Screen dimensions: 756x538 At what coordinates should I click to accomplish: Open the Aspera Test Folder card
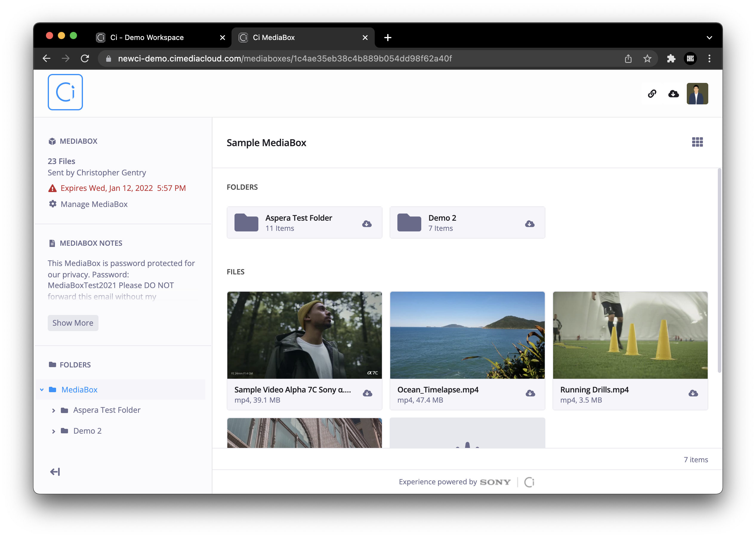point(304,222)
